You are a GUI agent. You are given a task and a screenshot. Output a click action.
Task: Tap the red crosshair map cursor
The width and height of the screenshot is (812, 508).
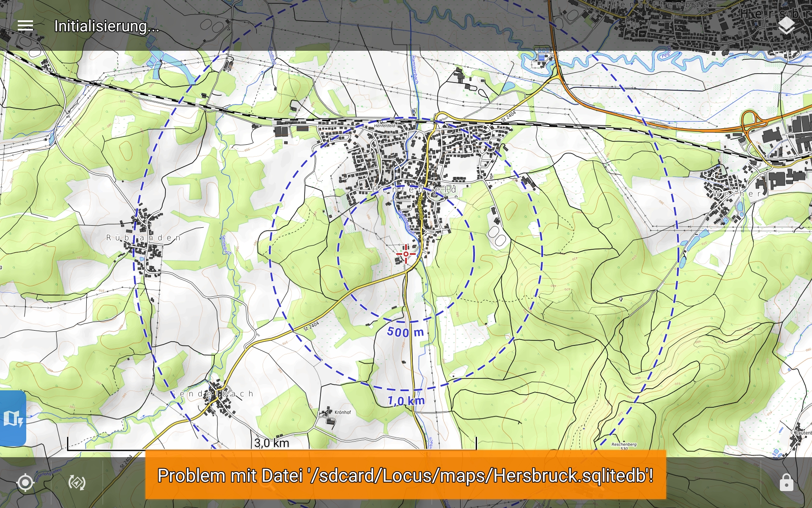(406, 254)
